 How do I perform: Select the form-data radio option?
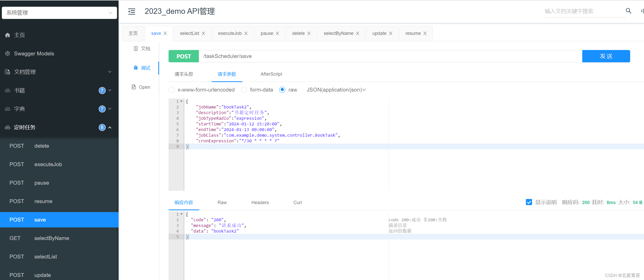point(244,90)
